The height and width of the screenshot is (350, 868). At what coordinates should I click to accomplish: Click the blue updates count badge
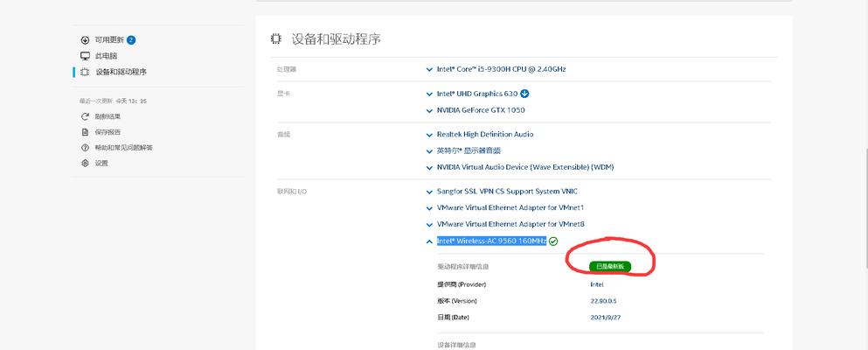click(x=131, y=40)
